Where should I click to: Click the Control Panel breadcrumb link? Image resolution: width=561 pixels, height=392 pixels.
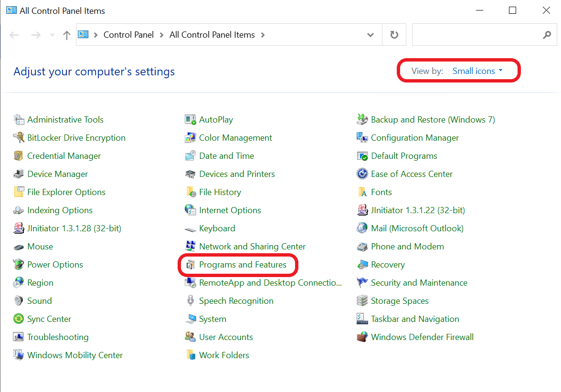pyautogui.click(x=128, y=34)
